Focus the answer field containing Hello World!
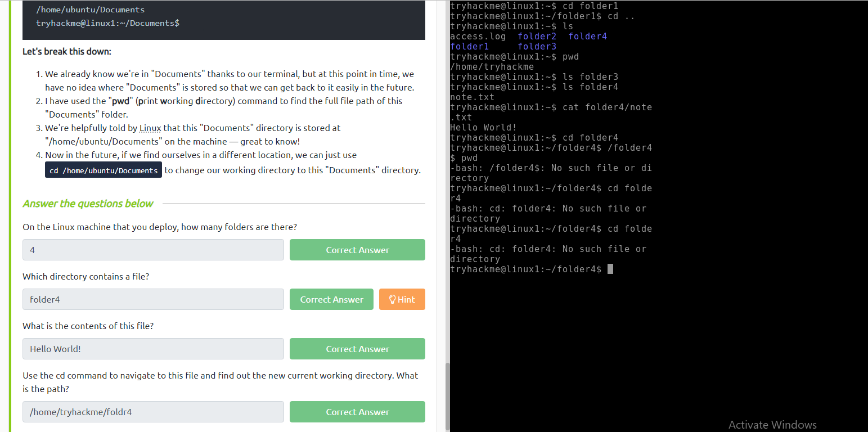 pyautogui.click(x=153, y=349)
